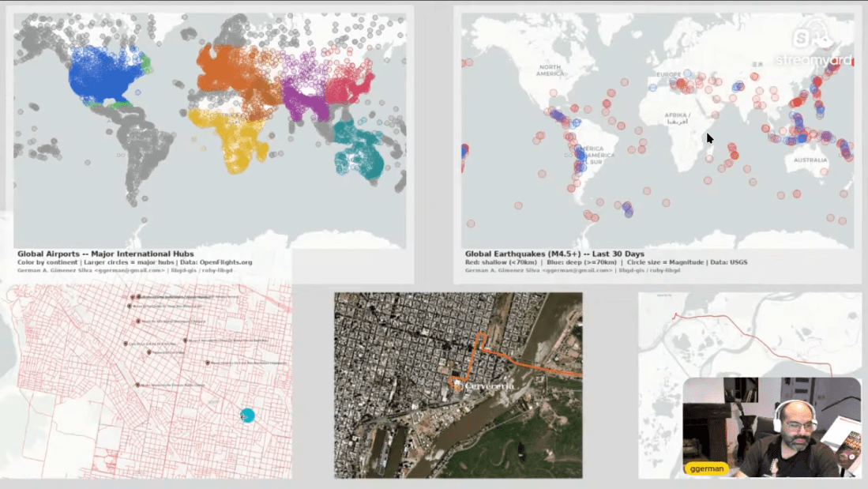Click the bottom-most pin marker on red street map
Viewport: 868px width, 489px height.
[137, 385]
